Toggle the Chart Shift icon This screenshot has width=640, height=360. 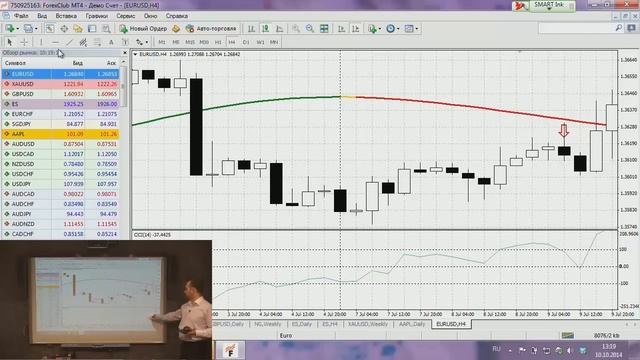356,29
